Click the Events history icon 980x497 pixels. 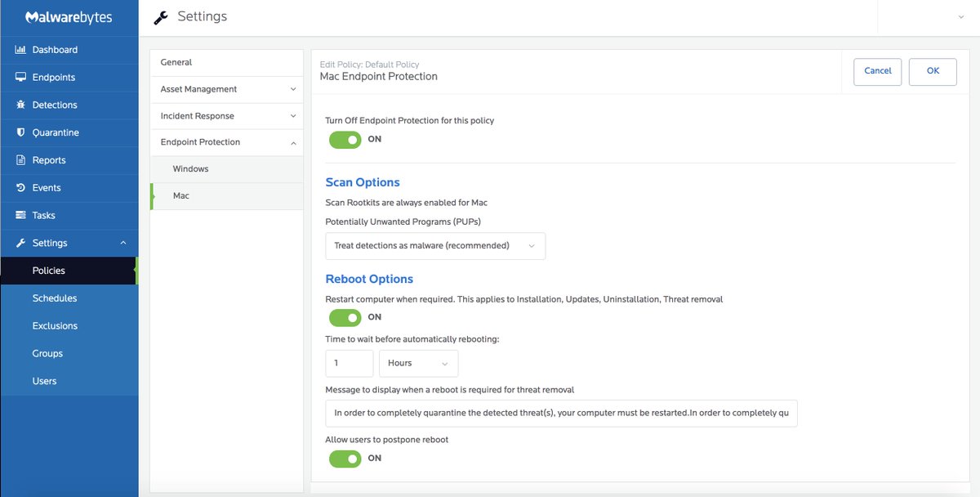[x=20, y=188]
